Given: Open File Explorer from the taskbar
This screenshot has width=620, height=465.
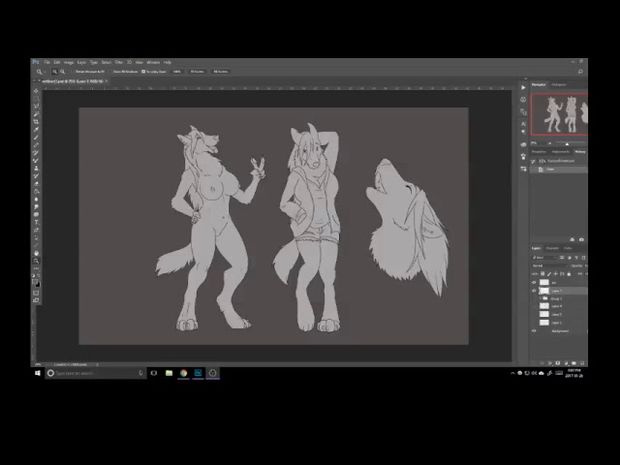Looking at the screenshot, I should click(169, 373).
